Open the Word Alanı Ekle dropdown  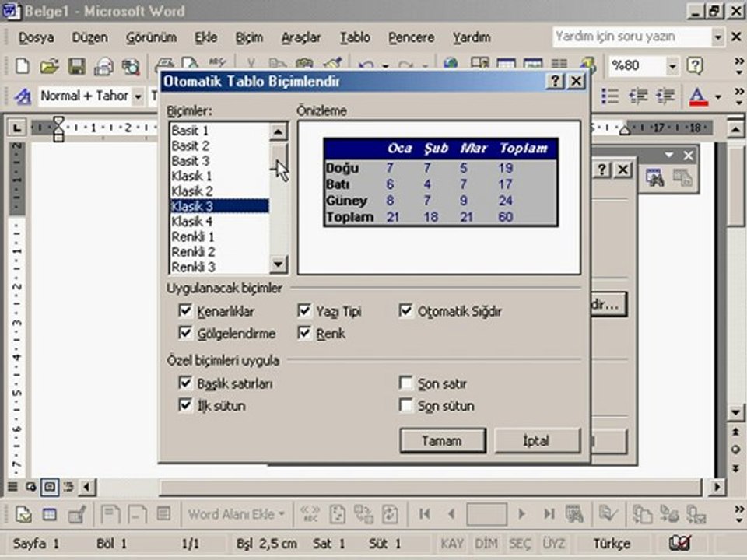237,514
